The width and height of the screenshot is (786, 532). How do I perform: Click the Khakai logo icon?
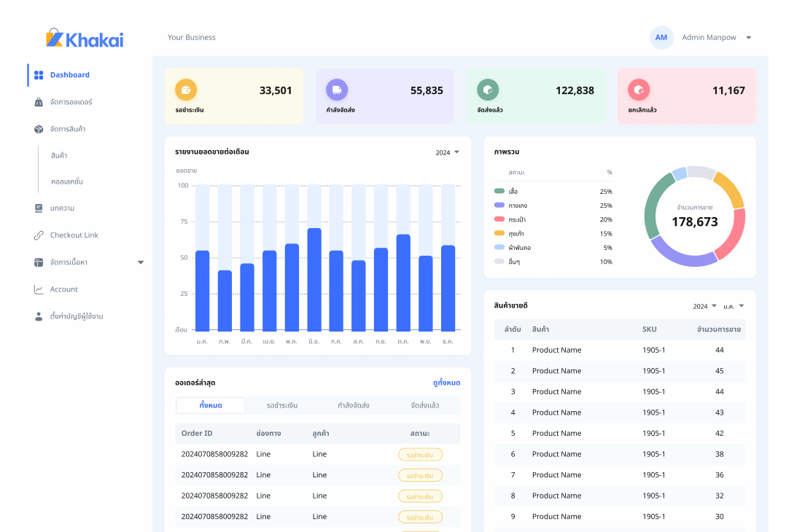[x=55, y=38]
